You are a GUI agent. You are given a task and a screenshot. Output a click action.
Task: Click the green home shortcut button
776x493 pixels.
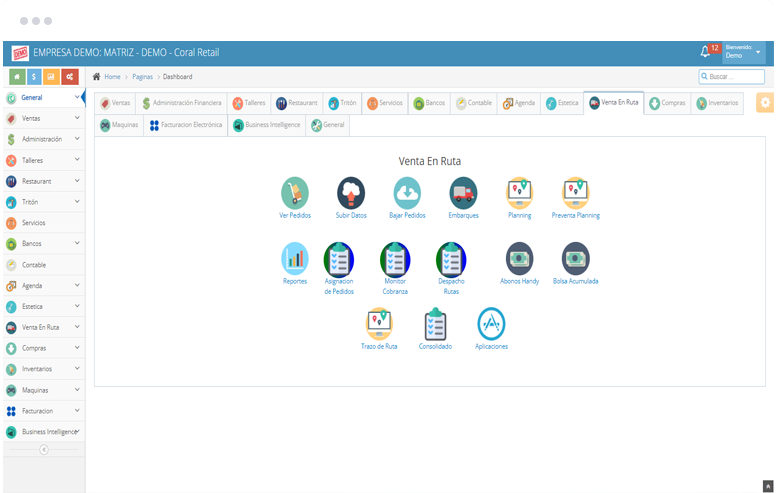tap(17, 77)
